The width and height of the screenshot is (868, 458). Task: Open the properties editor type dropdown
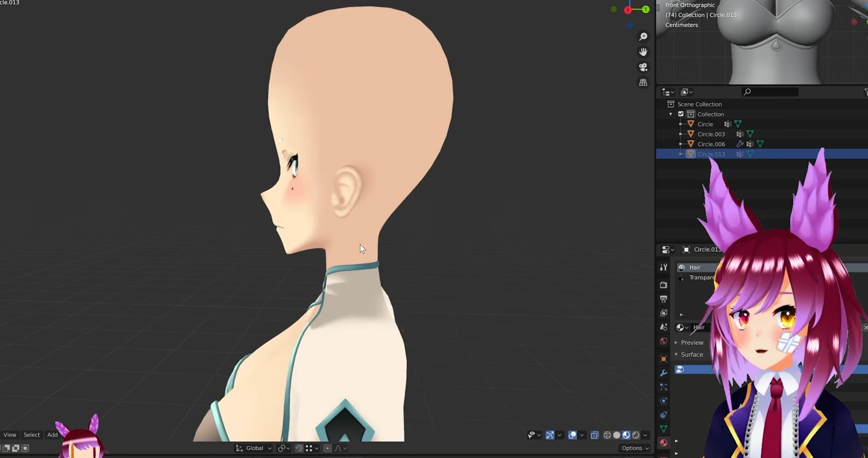coord(668,249)
